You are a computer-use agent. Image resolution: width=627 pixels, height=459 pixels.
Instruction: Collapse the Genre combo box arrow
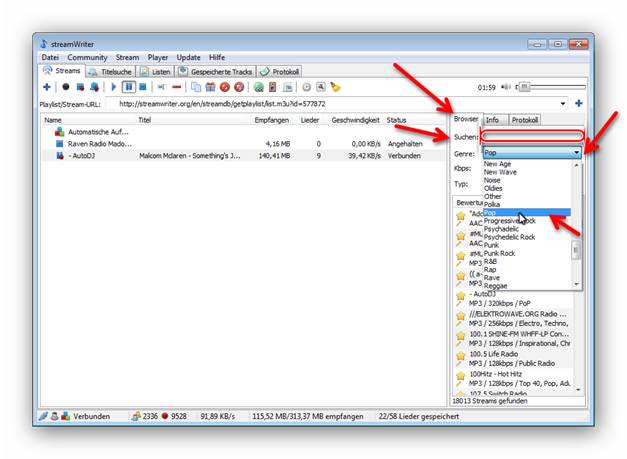(x=576, y=153)
